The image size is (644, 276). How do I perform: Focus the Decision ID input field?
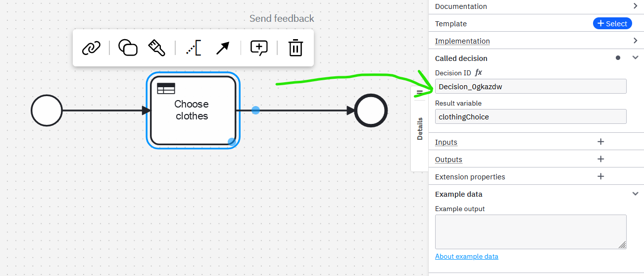[x=531, y=86]
